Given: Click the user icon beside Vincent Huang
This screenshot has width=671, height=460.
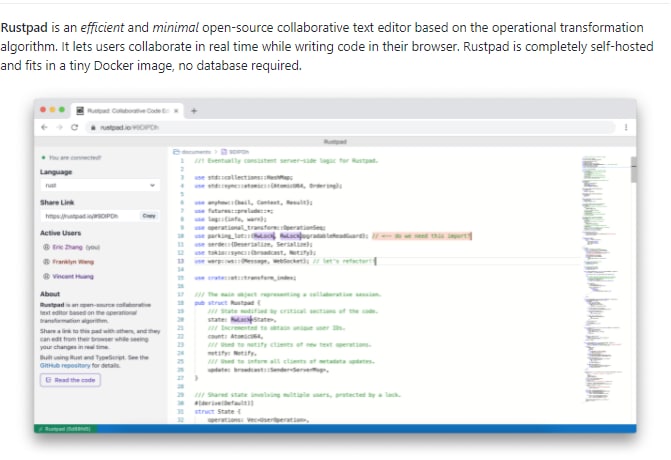Looking at the screenshot, I should tap(46, 276).
